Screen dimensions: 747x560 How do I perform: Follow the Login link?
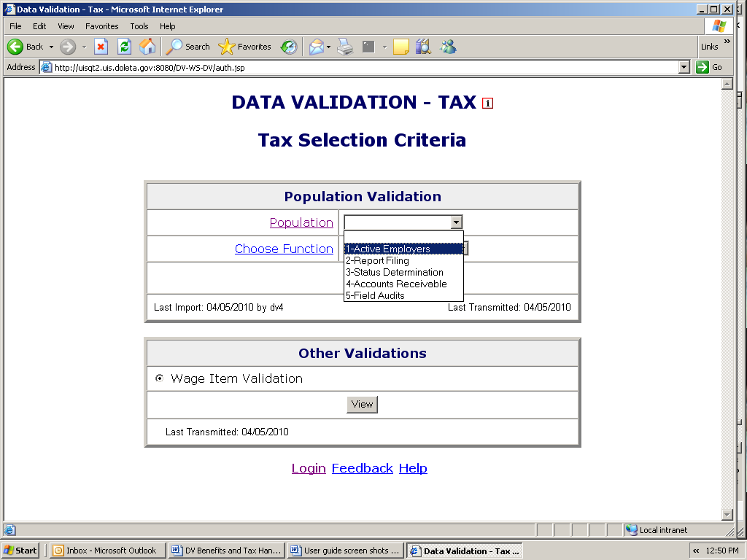pyautogui.click(x=309, y=468)
